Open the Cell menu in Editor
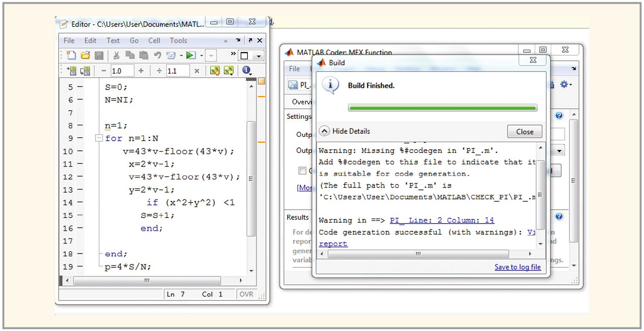The image size is (644, 331). tap(154, 41)
